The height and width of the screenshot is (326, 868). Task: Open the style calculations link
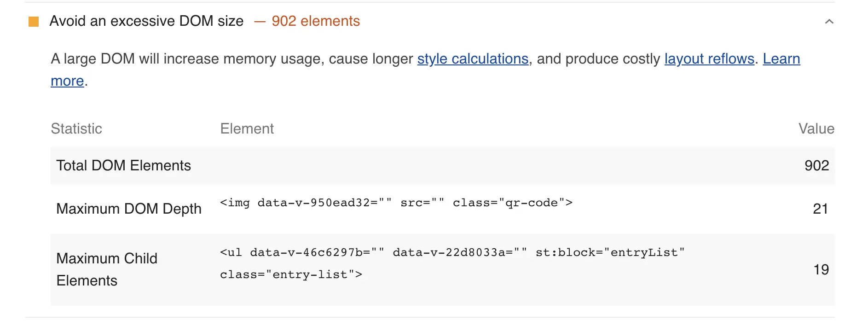(473, 59)
